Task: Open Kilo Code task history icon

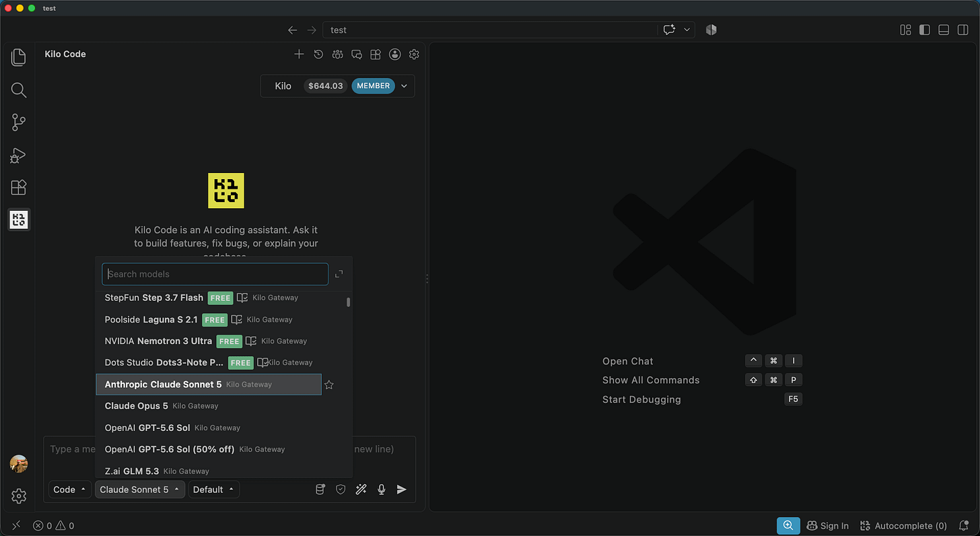Action: click(318, 54)
